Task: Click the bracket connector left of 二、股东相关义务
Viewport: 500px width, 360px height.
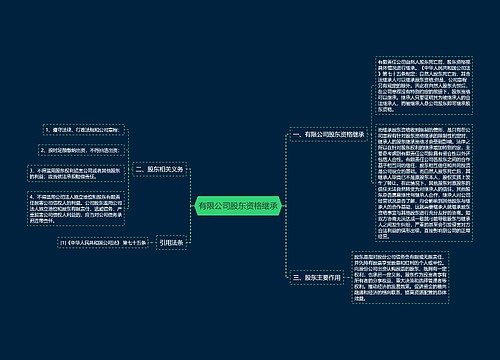Action: click(x=129, y=169)
